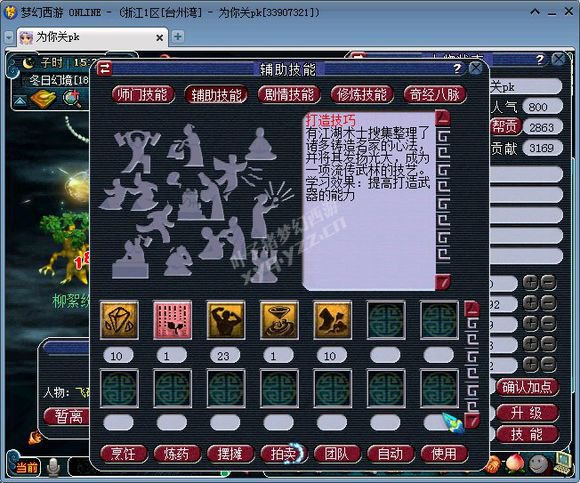
Task: Click the help question mark of 辅助技能 window
Action: coord(458,69)
